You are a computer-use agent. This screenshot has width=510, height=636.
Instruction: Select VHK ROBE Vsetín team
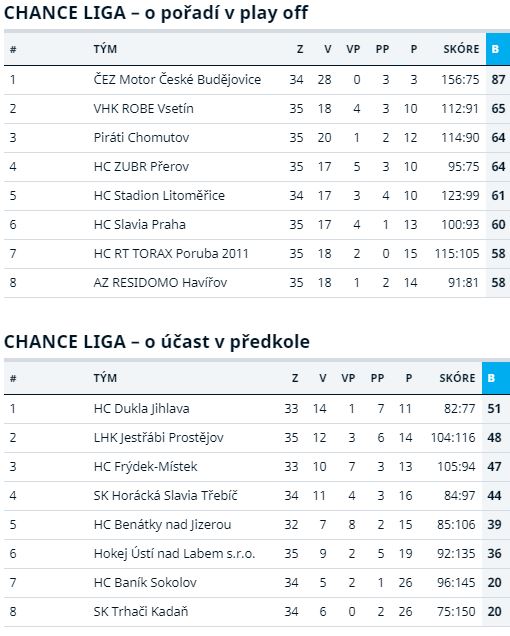[x=144, y=109]
